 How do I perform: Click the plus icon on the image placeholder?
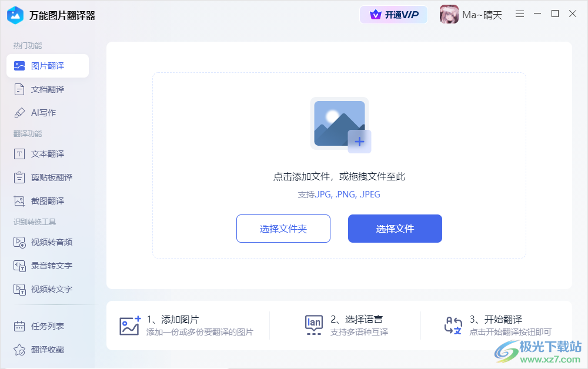click(359, 141)
